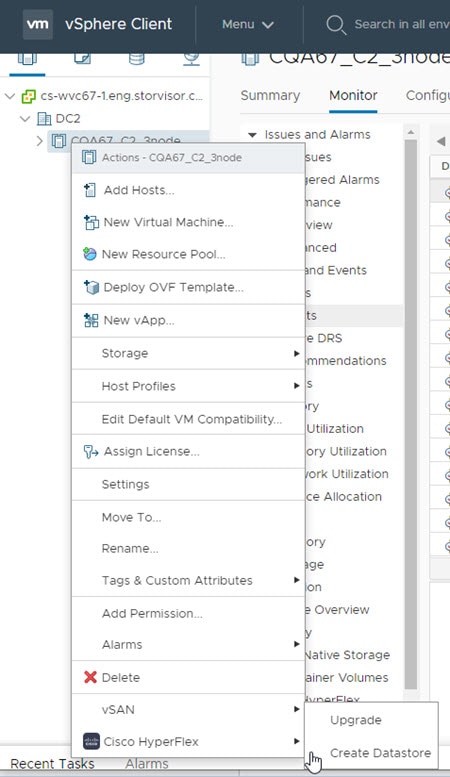Expand the Host Profiles submenu arrow
The width and height of the screenshot is (450, 777).
[296, 386]
